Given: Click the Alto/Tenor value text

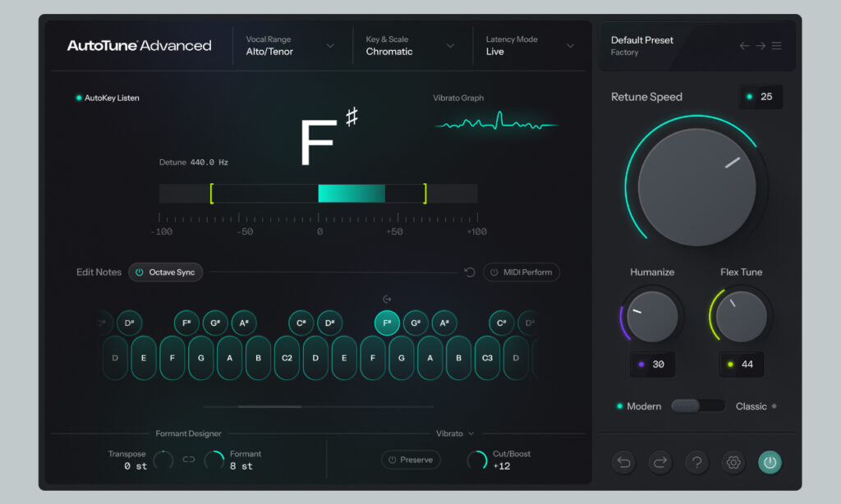Looking at the screenshot, I should click(x=269, y=52).
